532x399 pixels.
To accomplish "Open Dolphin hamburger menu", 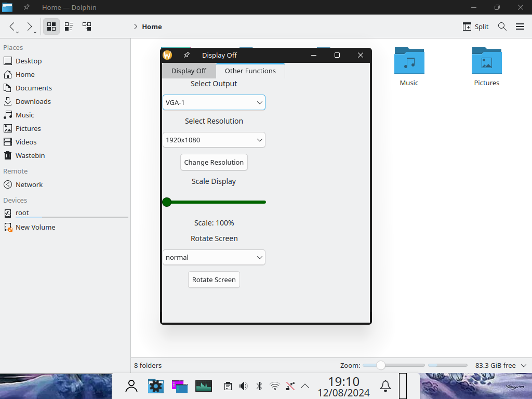I will coord(520,26).
